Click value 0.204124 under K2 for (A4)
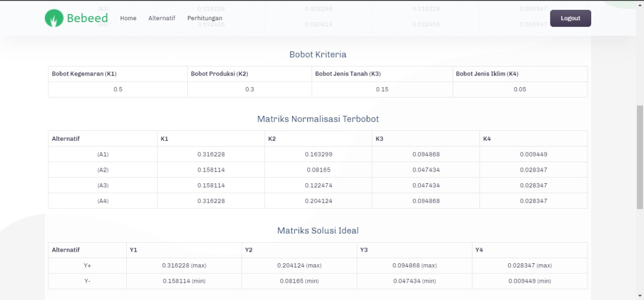The height and width of the screenshot is (300, 644). tap(319, 201)
